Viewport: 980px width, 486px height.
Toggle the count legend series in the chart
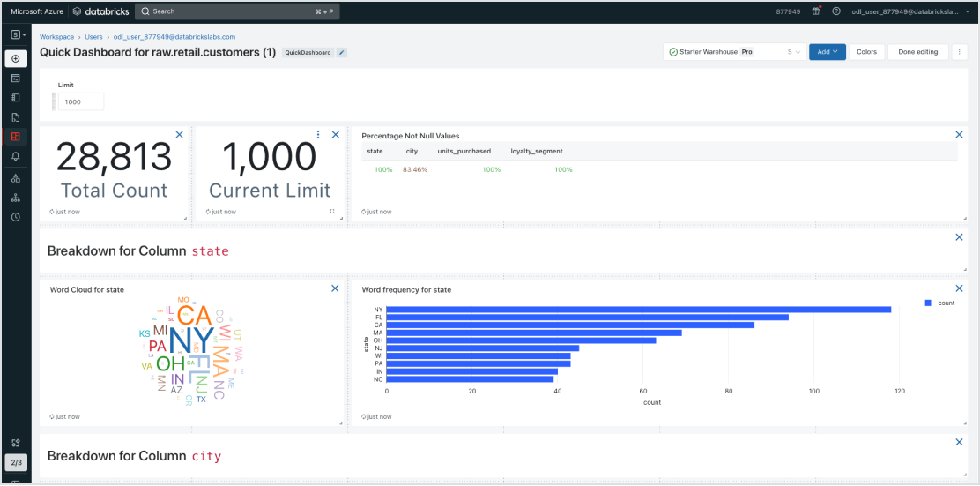(940, 303)
